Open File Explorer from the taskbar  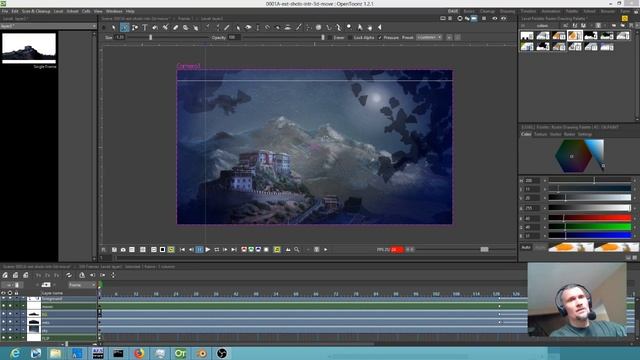56,353
